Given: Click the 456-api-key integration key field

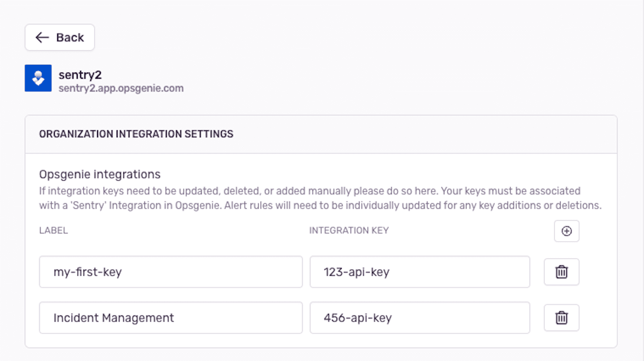Looking at the screenshot, I should tap(419, 318).
